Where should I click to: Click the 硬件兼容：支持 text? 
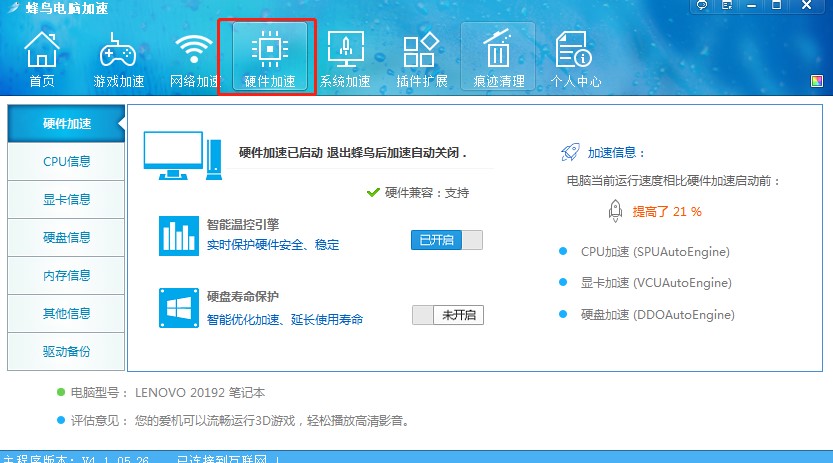427,193
